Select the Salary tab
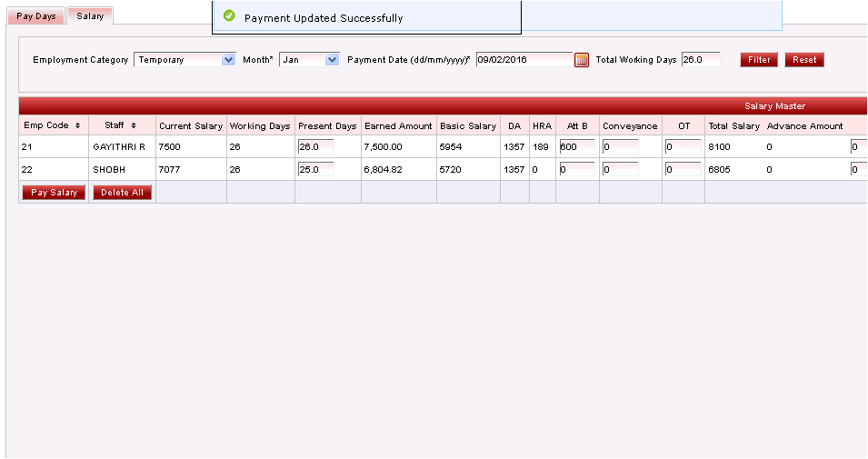Image resolution: width=868 pixels, height=459 pixels. point(90,16)
